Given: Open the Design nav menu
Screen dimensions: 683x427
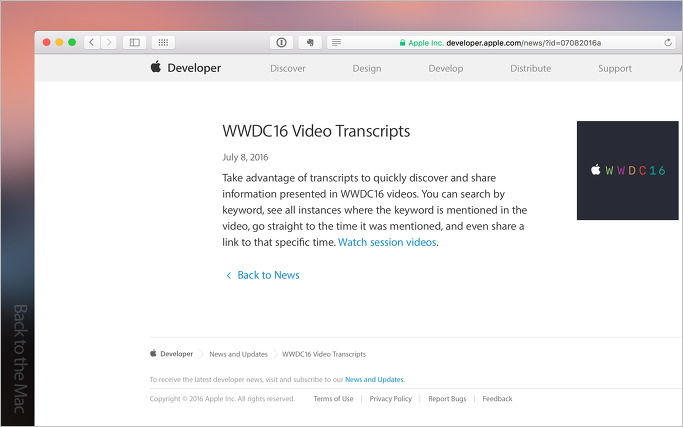Looking at the screenshot, I should 367,68.
